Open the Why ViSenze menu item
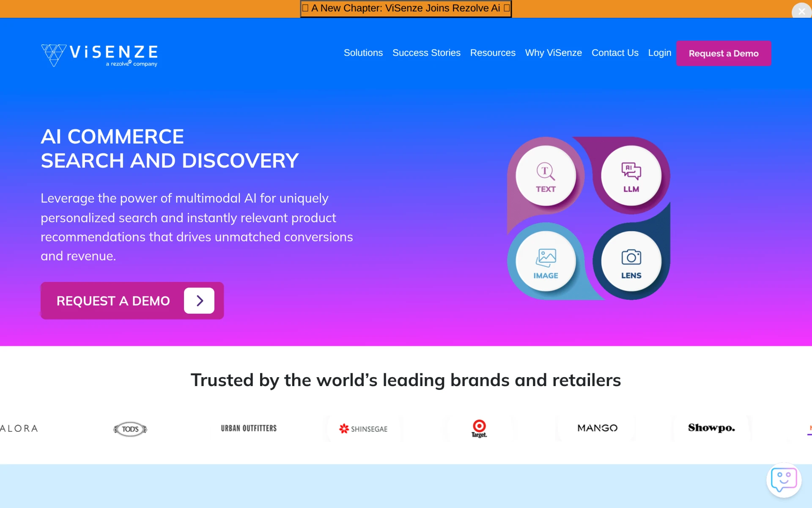812x508 pixels. pos(553,53)
